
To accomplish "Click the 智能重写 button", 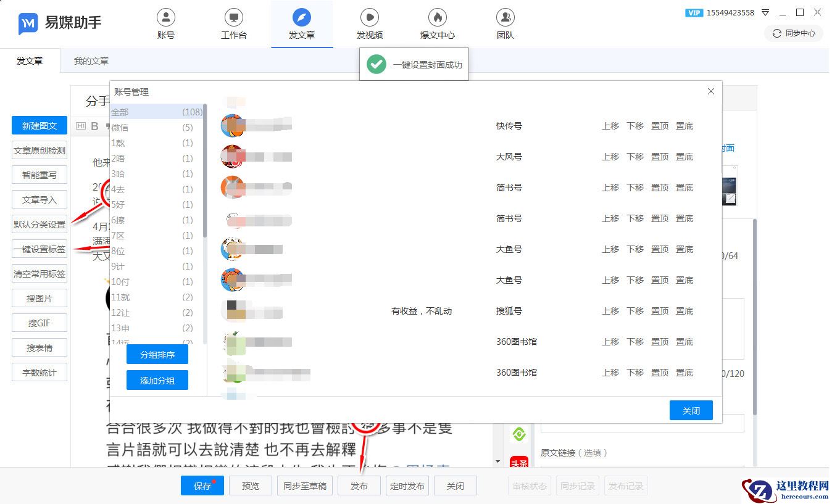I will pyautogui.click(x=40, y=175).
